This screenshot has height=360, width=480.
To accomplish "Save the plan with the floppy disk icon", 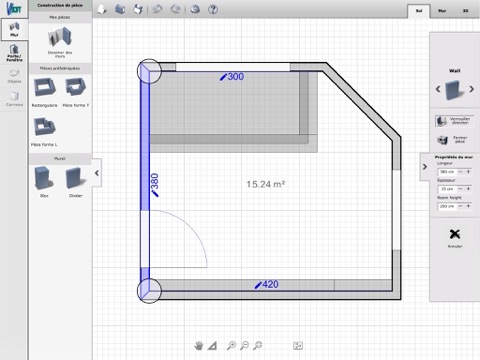I will [x=138, y=9].
